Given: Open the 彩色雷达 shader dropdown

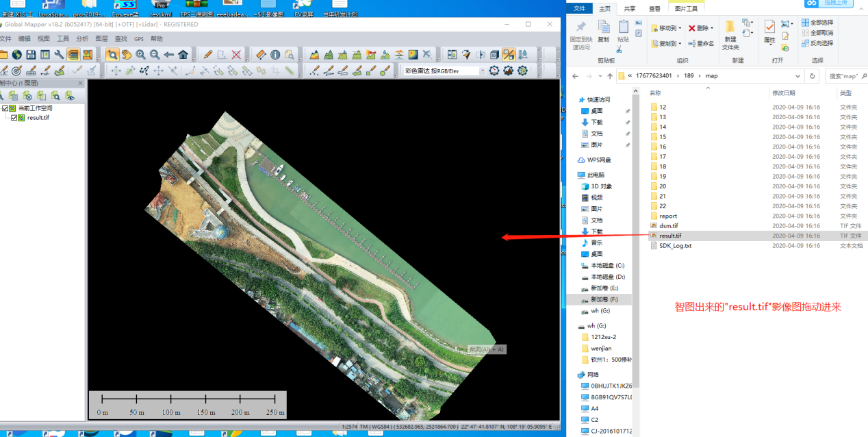Looking at the screenshot, I should pos(482,71).
